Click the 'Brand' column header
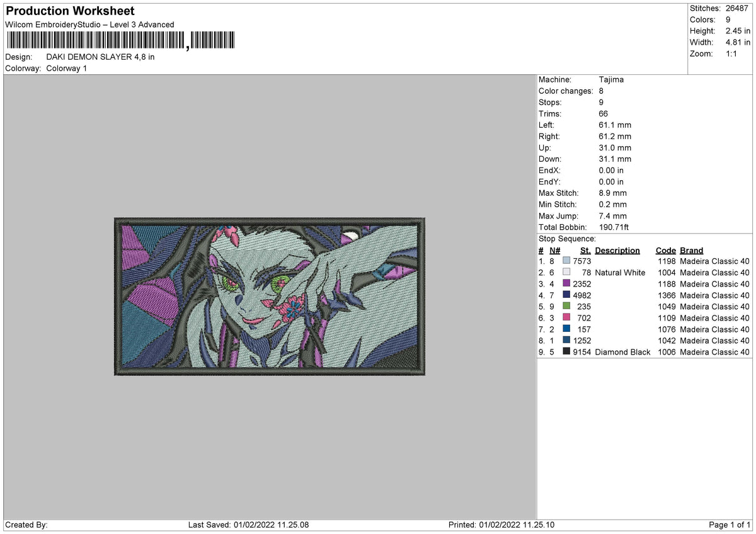 [x=692, y=250]
